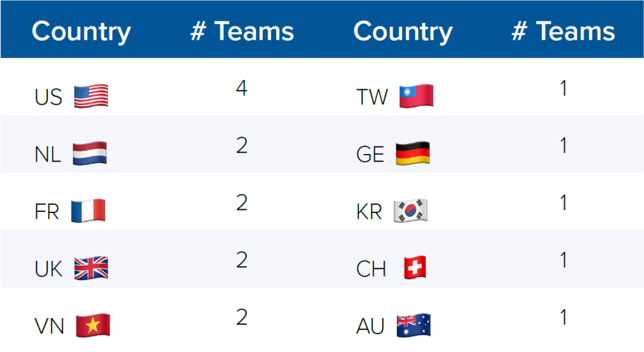Select the US country code text
The image size is (644, 352).
click(x=48, y=97)
